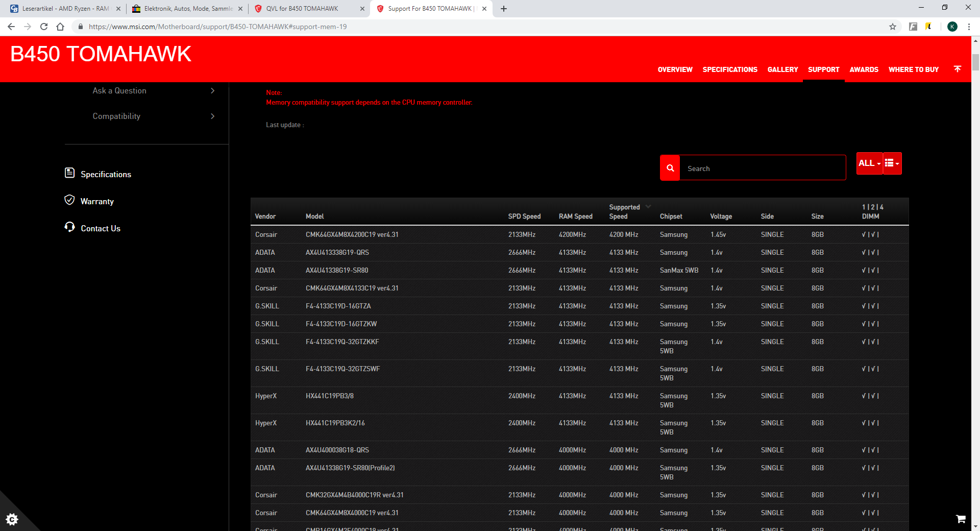
Task: Click the Vendor column header
Action: click(265, 216)
